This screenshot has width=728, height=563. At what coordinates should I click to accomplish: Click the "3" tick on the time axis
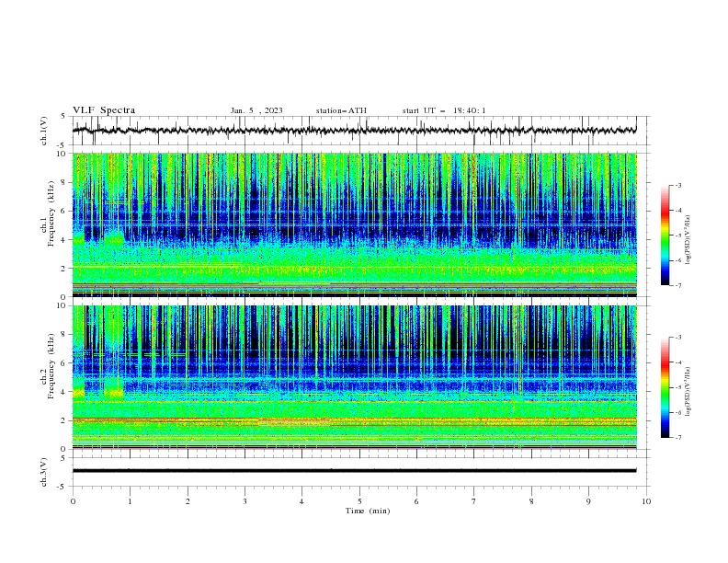pos(245,501)
